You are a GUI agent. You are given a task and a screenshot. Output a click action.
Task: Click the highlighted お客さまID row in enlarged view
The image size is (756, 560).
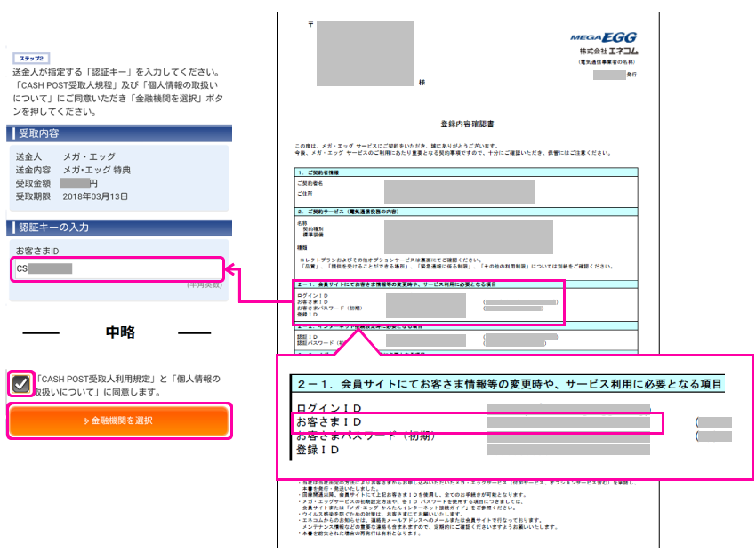(479, 421)
